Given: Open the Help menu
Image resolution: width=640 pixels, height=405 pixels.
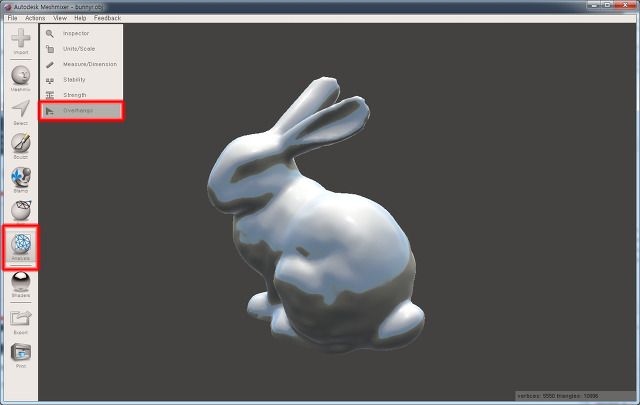Looking at the screenshot, I should click(x=80, y=18).
